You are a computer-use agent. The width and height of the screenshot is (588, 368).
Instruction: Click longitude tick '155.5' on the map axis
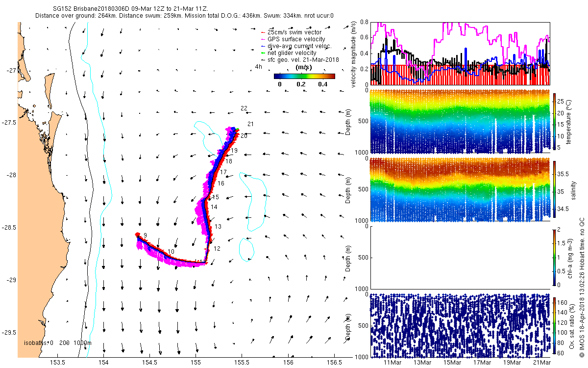point(242,363)
